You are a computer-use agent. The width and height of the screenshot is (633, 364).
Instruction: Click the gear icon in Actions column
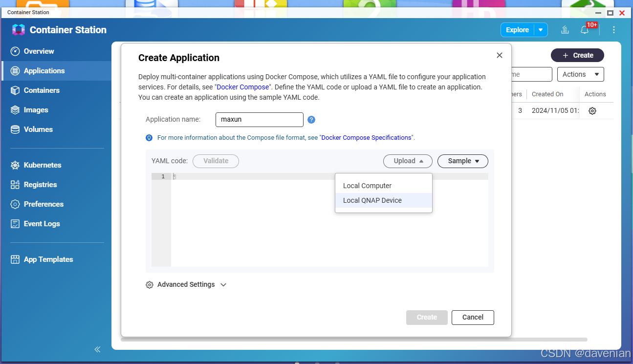pos(592,111)
